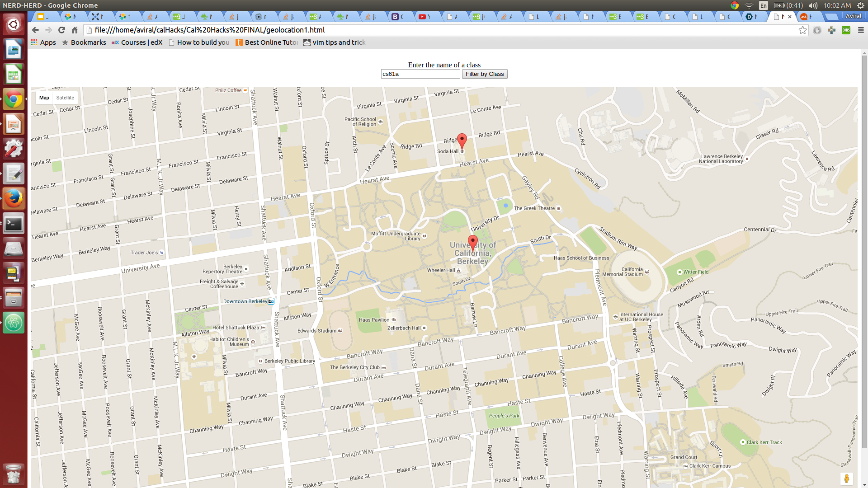
Task: Open the Street View pegman icon
Action: (846, 478)
